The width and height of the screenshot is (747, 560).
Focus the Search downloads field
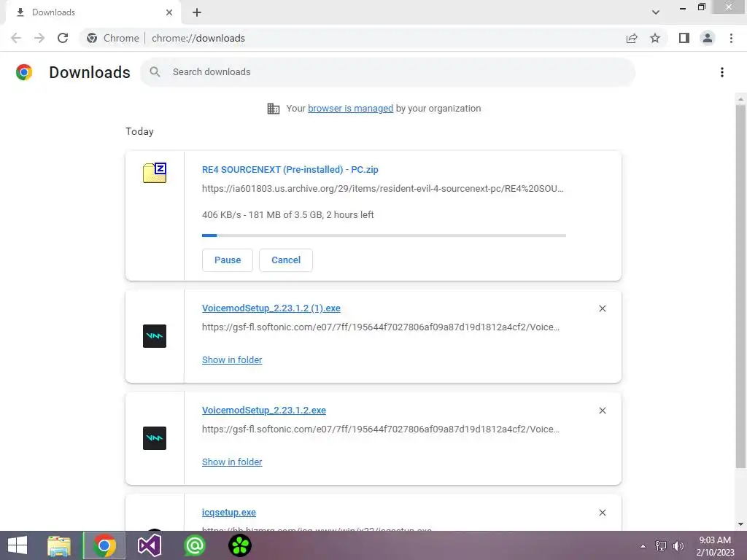387,72
